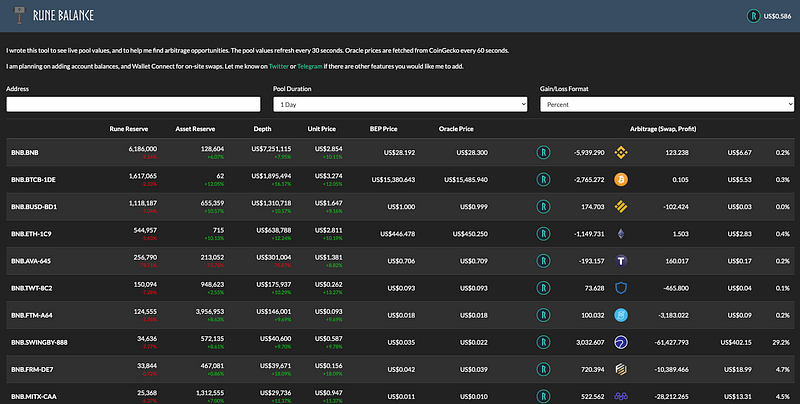Click the BNB.FTM-A64 pool name

[x=31, y=315]
